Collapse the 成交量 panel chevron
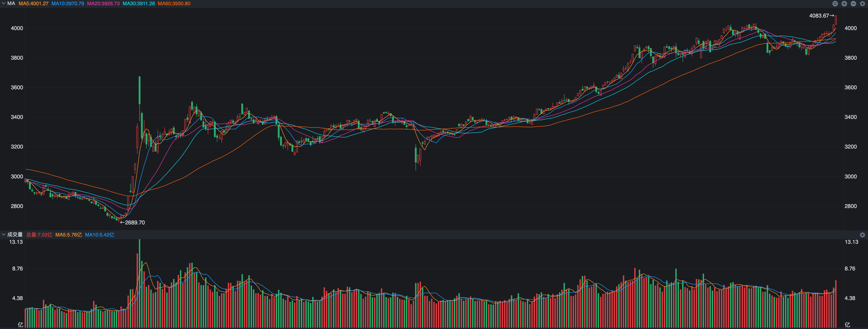The height and width of the screenshot is (329, 868). click(3, 234)
